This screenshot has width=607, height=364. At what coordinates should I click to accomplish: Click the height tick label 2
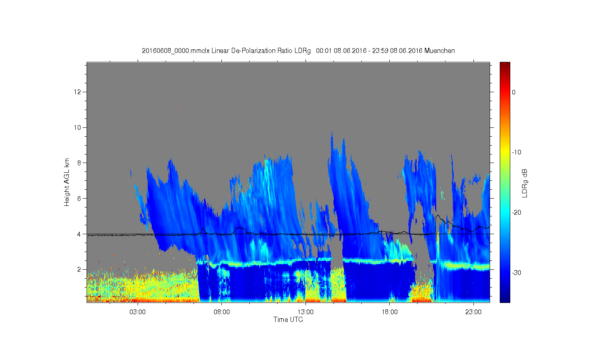[x=80, y=269]
